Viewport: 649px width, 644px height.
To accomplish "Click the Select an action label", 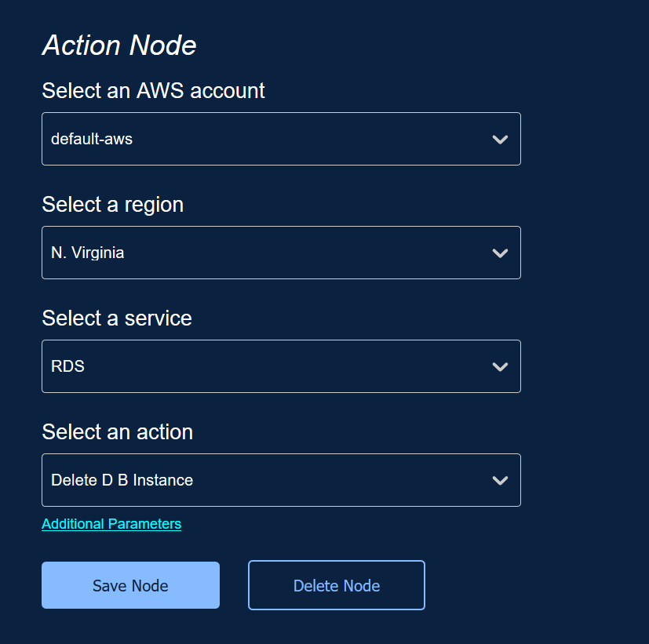I will tap(118, 432).
